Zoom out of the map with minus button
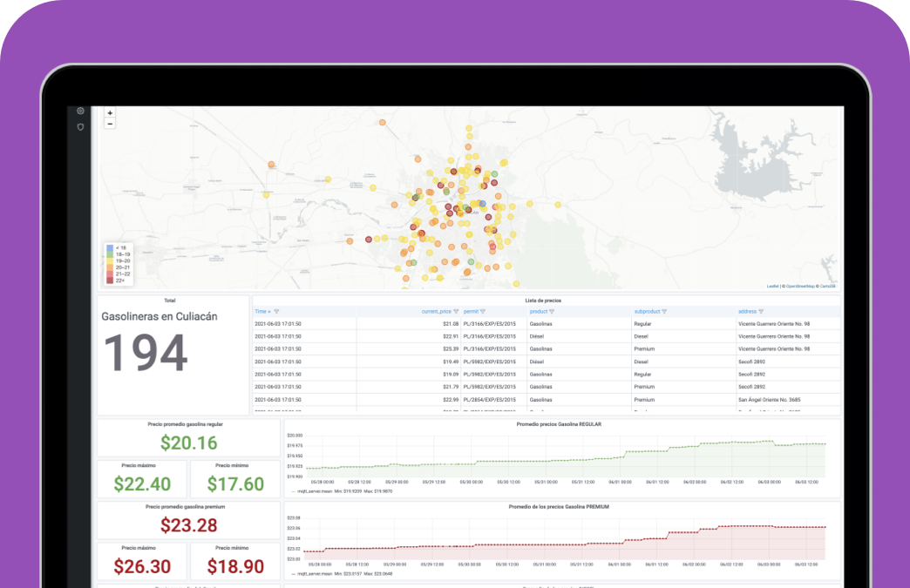This screenshot has height=588, width=910. click(x=110, y=124)
